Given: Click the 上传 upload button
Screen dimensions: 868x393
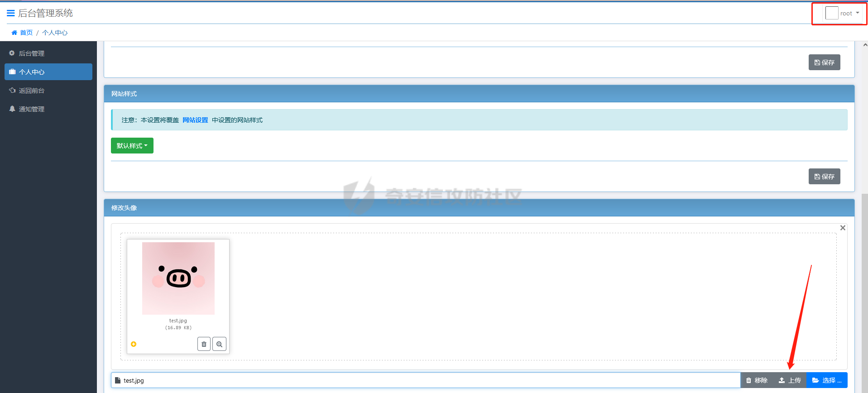Looking at the screenshot, I should pos(790,380).
